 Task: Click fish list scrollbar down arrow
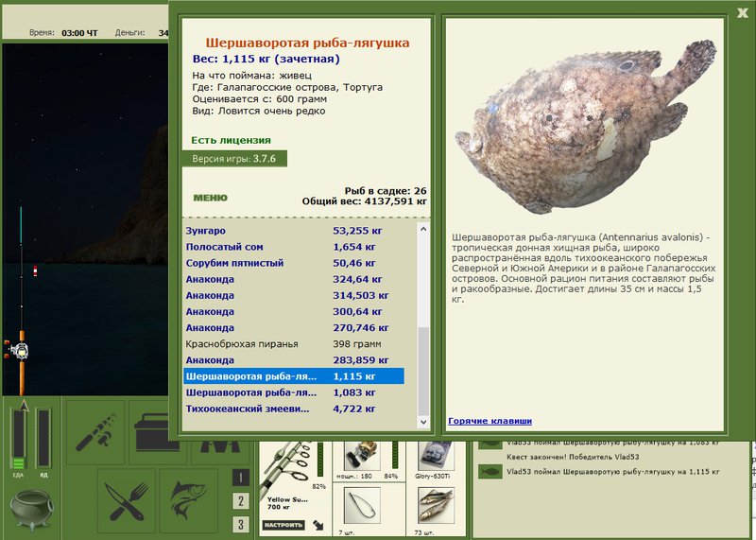423,422
